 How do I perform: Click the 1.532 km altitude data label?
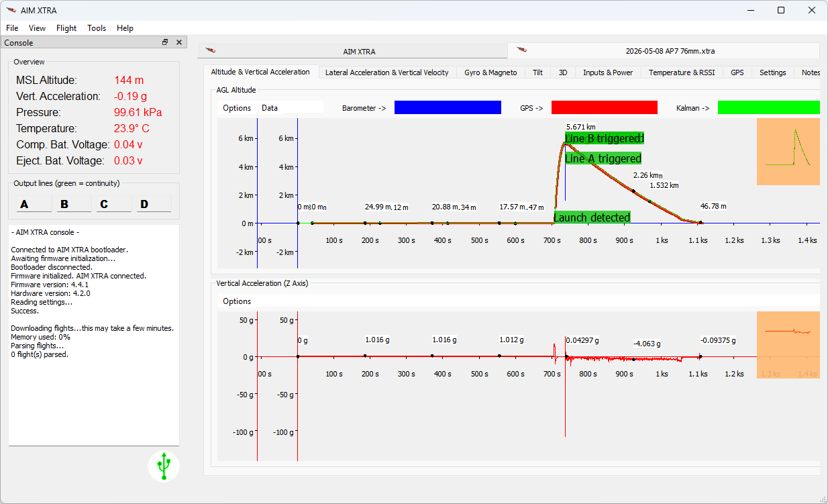pyautogui.click(x=664, y=185)
